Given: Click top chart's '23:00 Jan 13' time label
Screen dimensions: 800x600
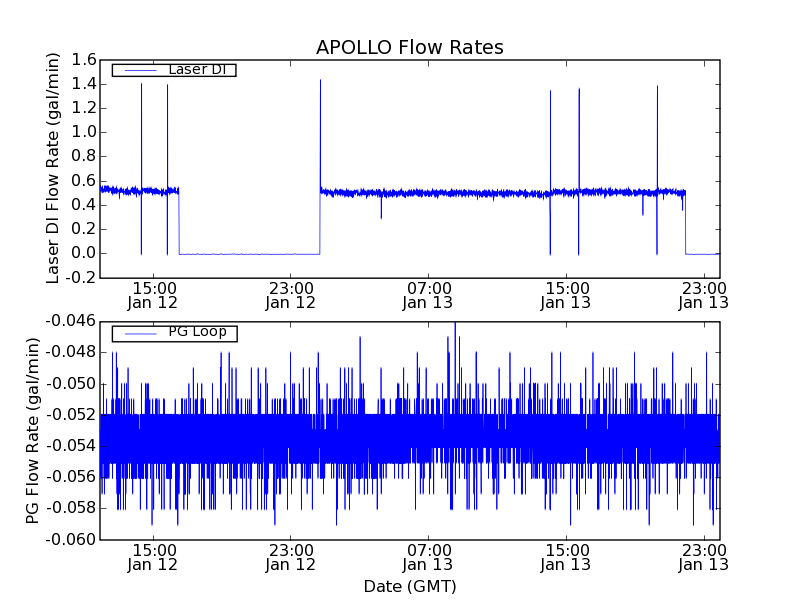Looking at the screenshot, I should (x=704, y=296).
